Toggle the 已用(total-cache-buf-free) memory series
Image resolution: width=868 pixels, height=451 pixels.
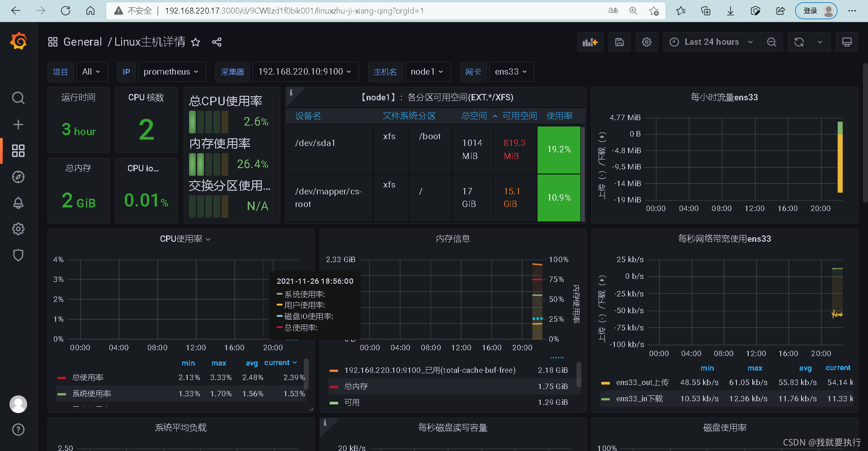[429, 370]
